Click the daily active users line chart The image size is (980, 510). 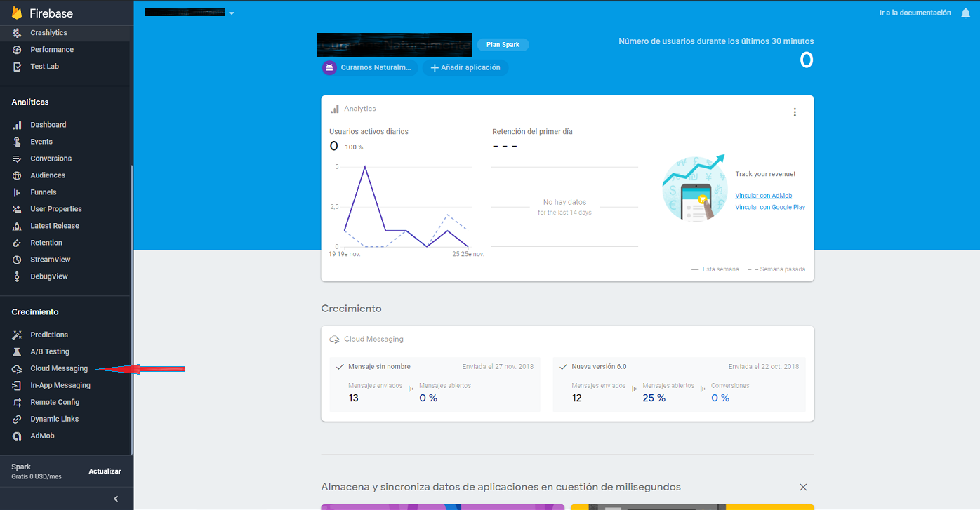click(406, 207)
